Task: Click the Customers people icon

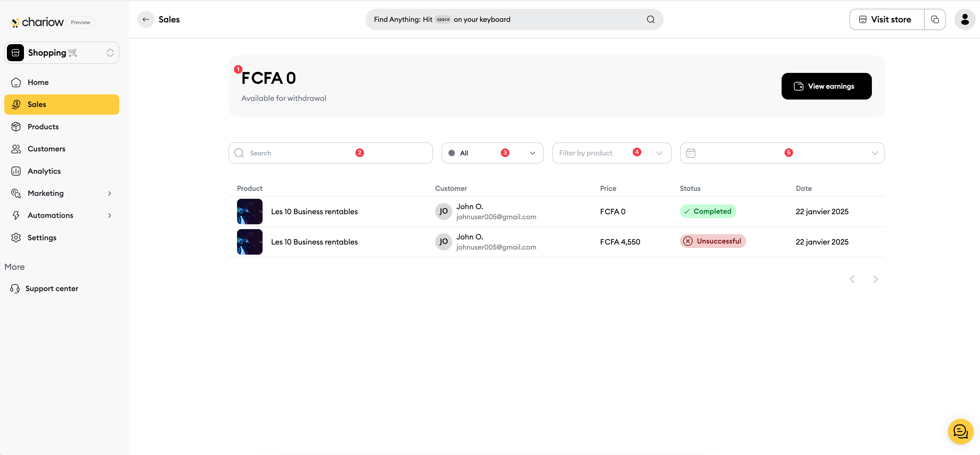Action: click(x=16, y=149)
